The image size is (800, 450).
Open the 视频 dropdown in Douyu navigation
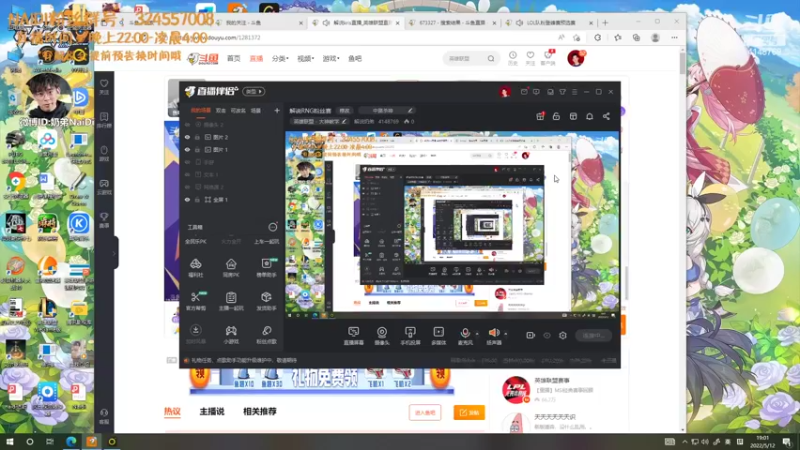305,59
